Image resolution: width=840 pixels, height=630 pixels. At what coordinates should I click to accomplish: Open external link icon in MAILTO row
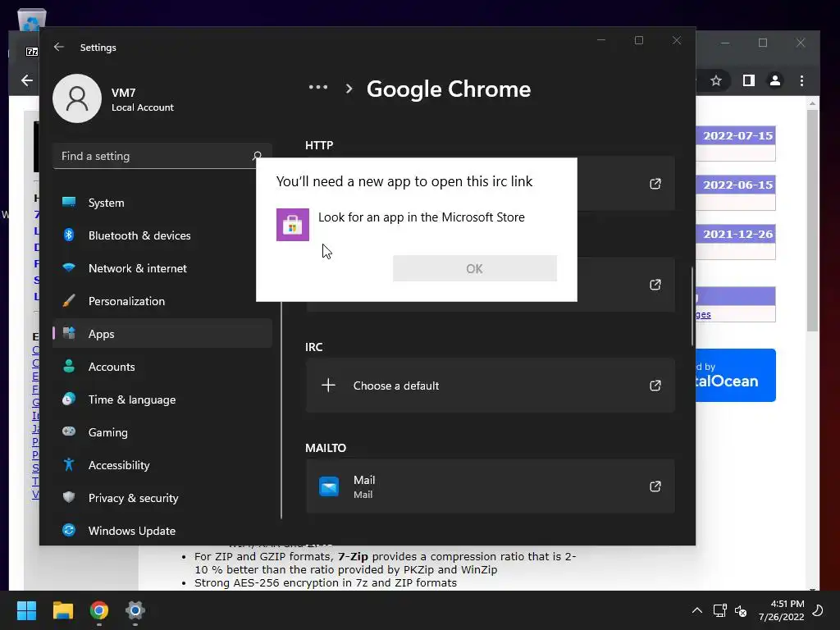tap(655, 486)
